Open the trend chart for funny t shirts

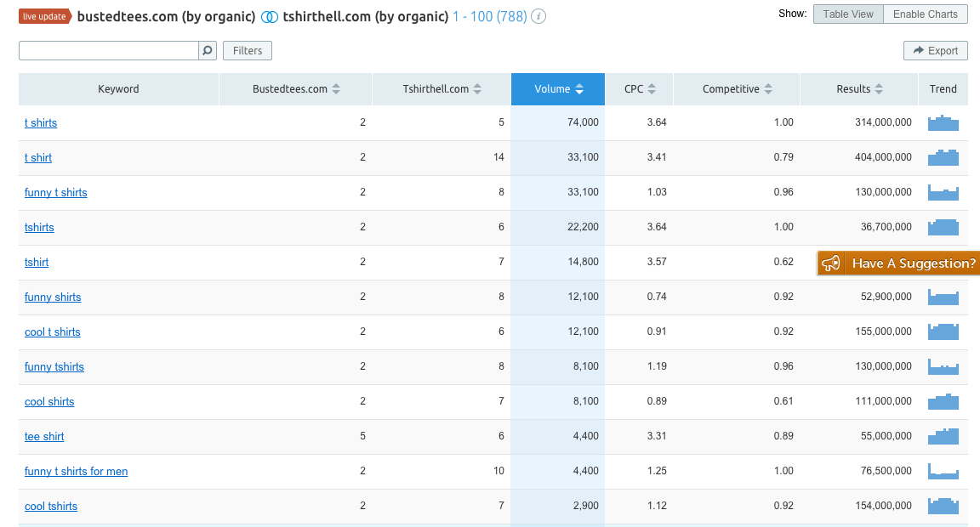943,192
